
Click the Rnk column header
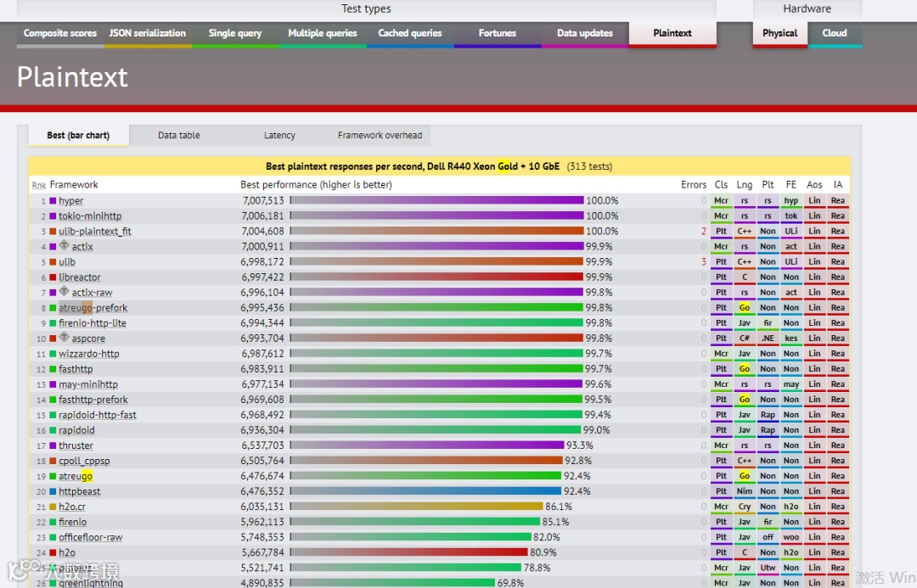[38, 185]
